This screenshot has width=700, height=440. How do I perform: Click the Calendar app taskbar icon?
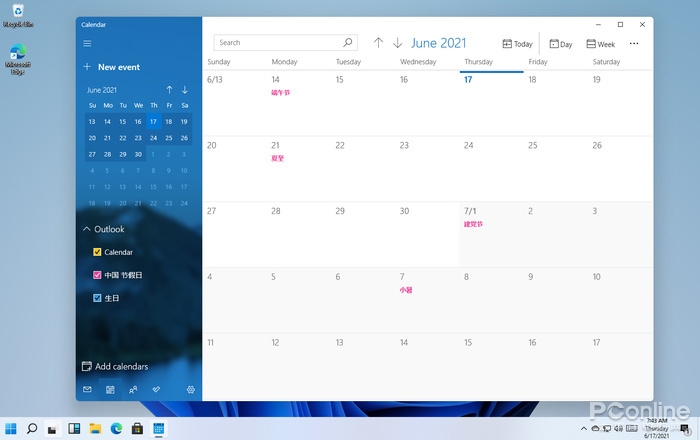pos(158,429)
